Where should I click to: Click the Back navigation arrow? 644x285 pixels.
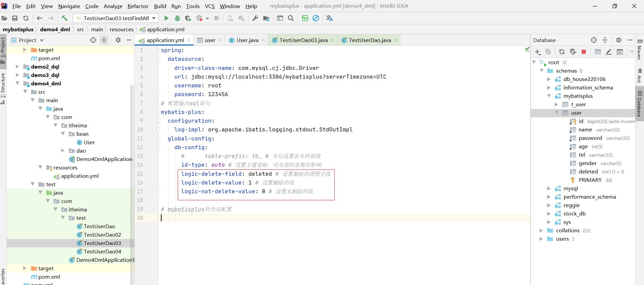pyautogui.click(x=39, y=18)
